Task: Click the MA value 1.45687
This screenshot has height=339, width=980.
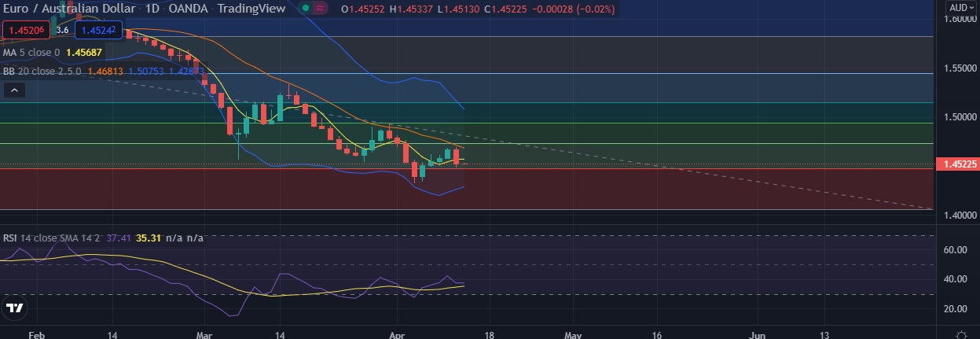Action: click(83, 53)
